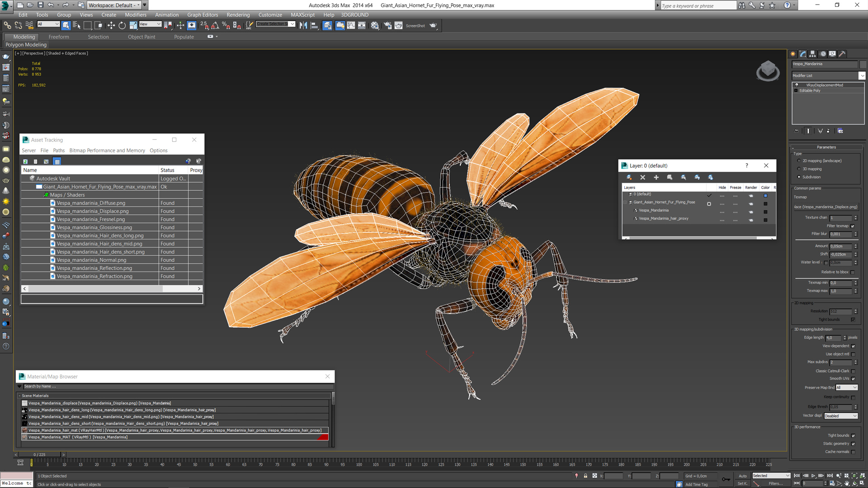Viewport: 868px width, 488px height.
Task: Go to animation end frame
Action: click(x=830, y=476)
